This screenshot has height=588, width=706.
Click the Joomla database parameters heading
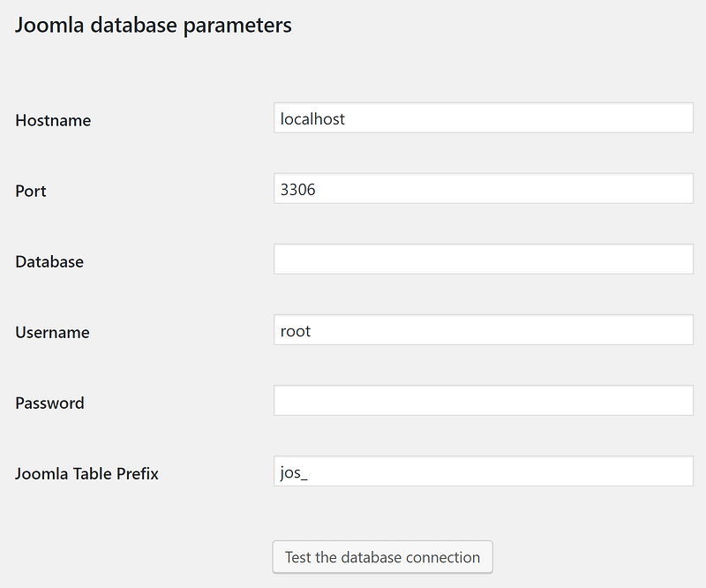153,25
